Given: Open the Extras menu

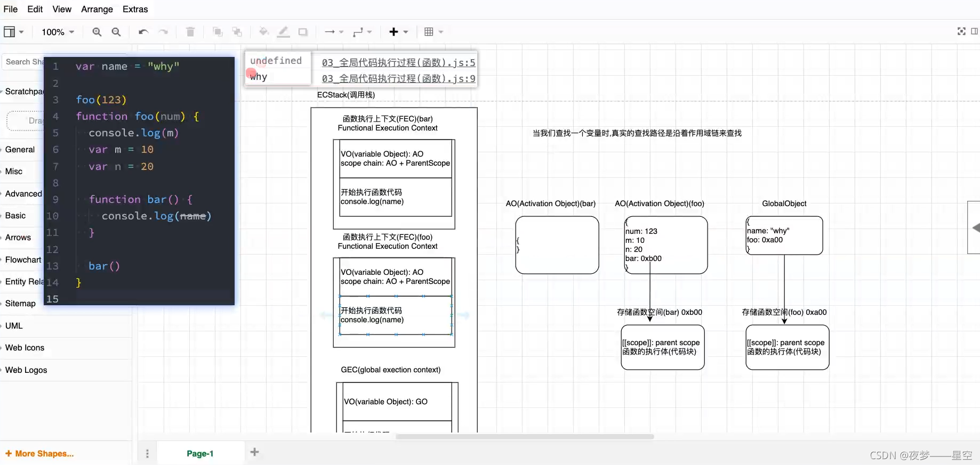Looking at the screenshot, I should (135, 9).
